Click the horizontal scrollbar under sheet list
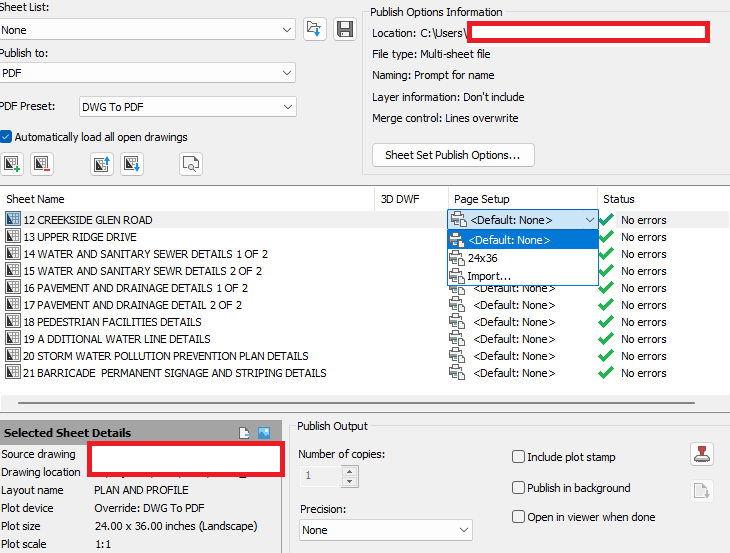The width and height of the screenshot is (730, 553). 356,402
